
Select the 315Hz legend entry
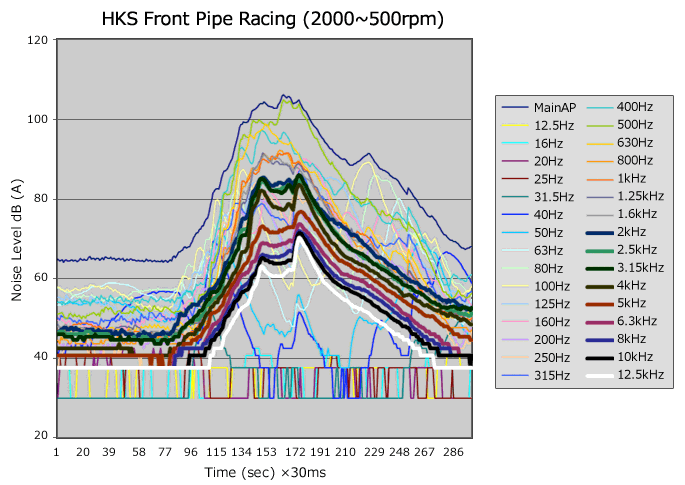pyautogui.click(x=536, y=375)
